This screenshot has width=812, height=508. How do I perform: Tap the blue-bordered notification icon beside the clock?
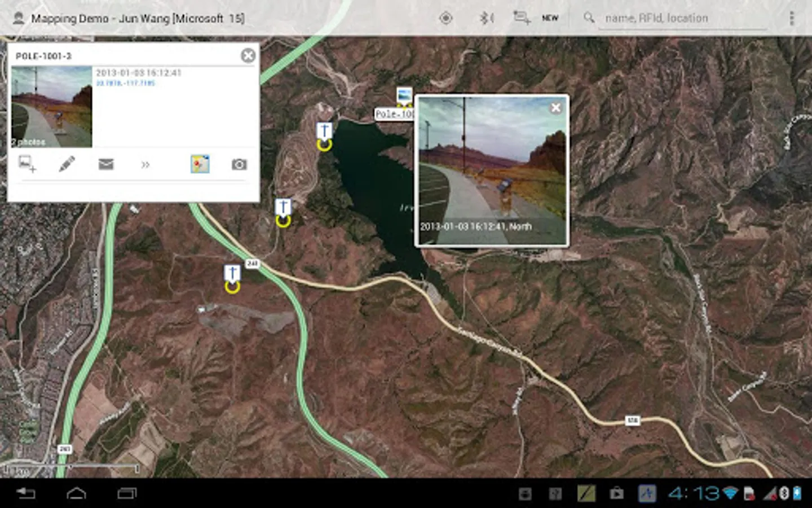pyautogui.click(x=647, y=493)
